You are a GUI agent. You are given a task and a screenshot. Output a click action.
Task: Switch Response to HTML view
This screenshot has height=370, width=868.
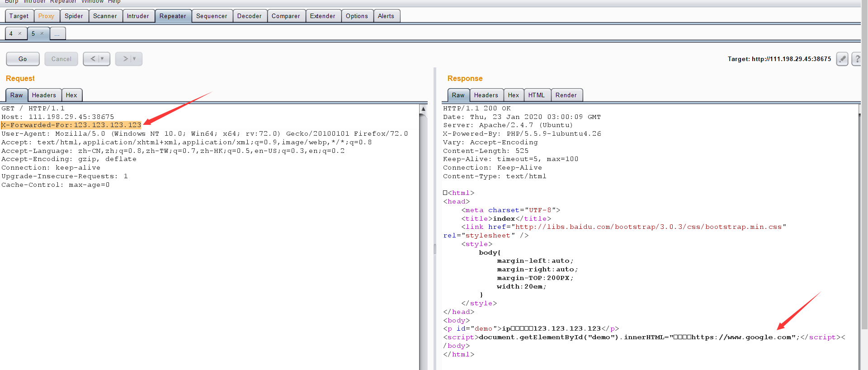(x=537, y=95)
